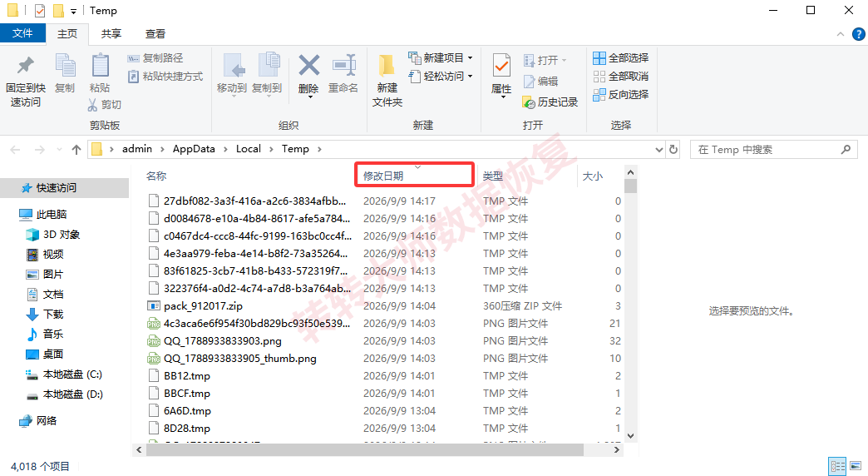This screenshot has width=868, height=476.
Task: Create a new folder with 新建文件夹
Action: (387, 81)
